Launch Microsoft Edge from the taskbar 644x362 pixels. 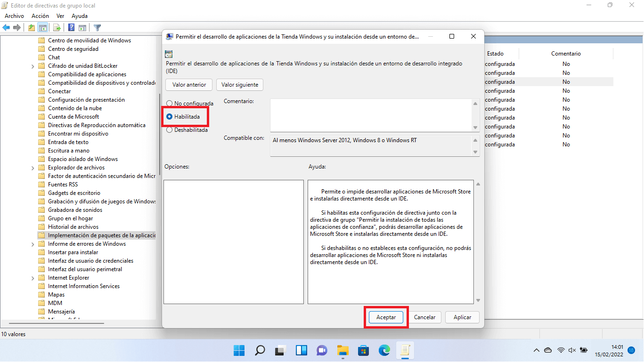click(x=384, y=350)
